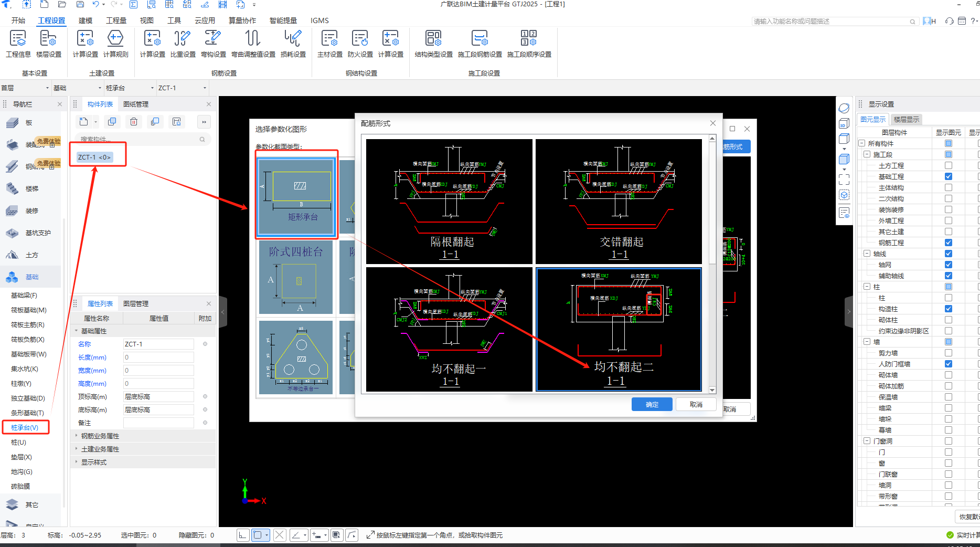Click delete trash icon in 构件列表

[134, 122]
